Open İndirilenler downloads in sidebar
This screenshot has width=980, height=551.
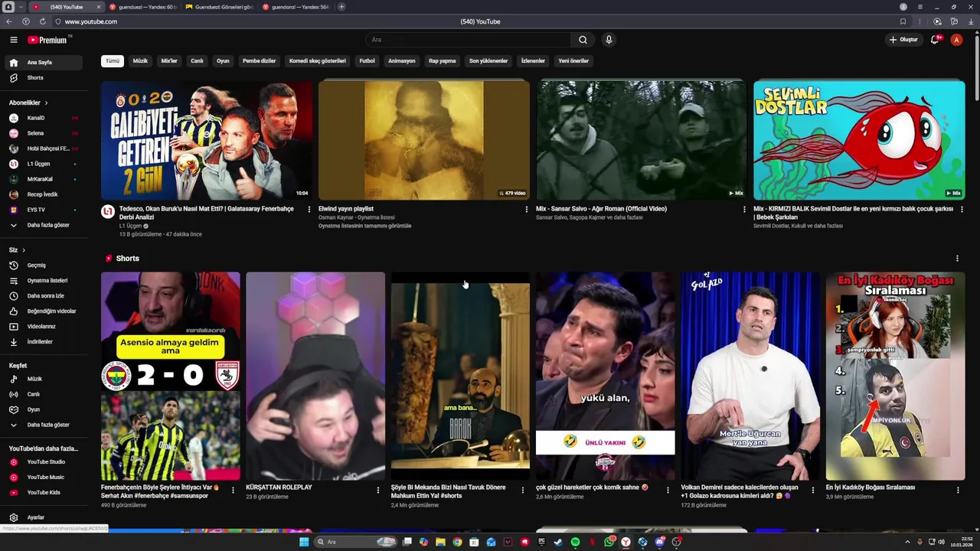44,342
